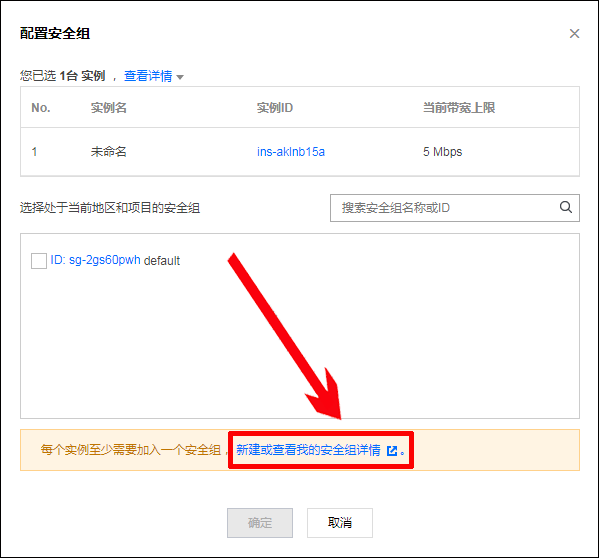The width and height of the screenshot is (599, 558).
Task: Click the 每个实例至少需要加入一个安全组 notice text
Action: tap(131, 450)
